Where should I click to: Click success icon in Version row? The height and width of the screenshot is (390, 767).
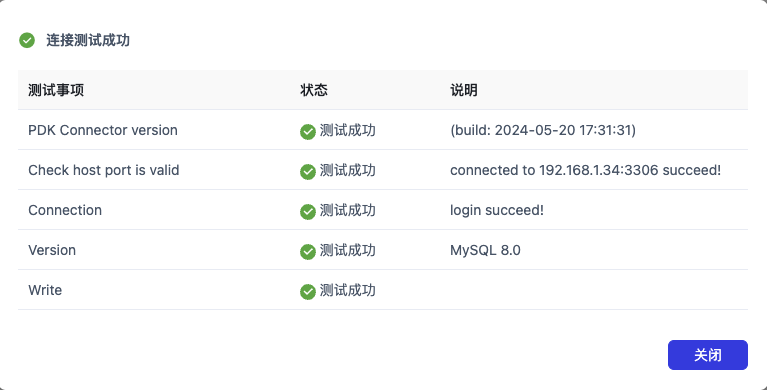click(x=308, y=252)
